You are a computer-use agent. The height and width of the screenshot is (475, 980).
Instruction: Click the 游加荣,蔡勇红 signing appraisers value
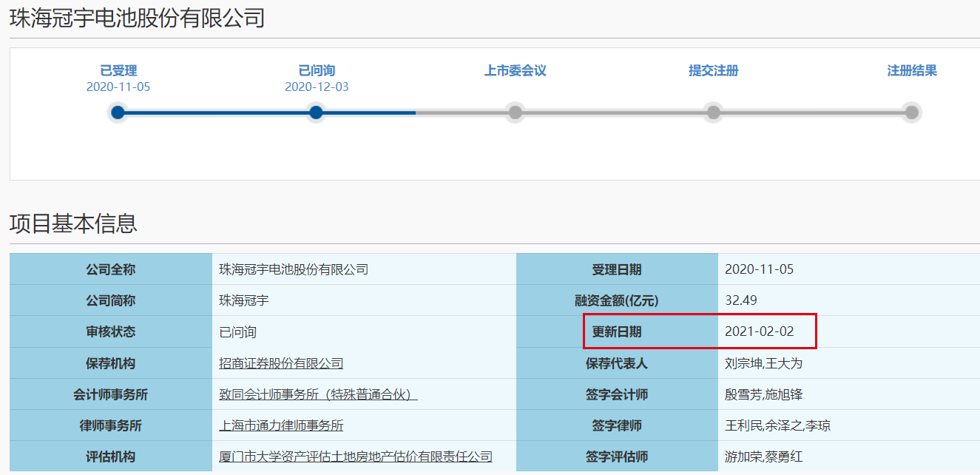(763, 457)
